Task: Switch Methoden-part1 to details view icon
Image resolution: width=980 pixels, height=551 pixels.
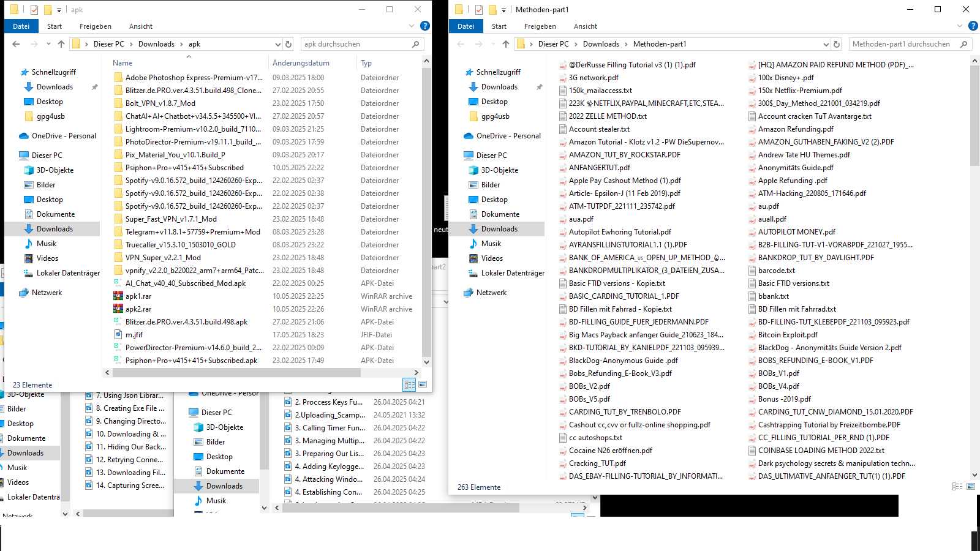Action: click(x=957, y=487)
